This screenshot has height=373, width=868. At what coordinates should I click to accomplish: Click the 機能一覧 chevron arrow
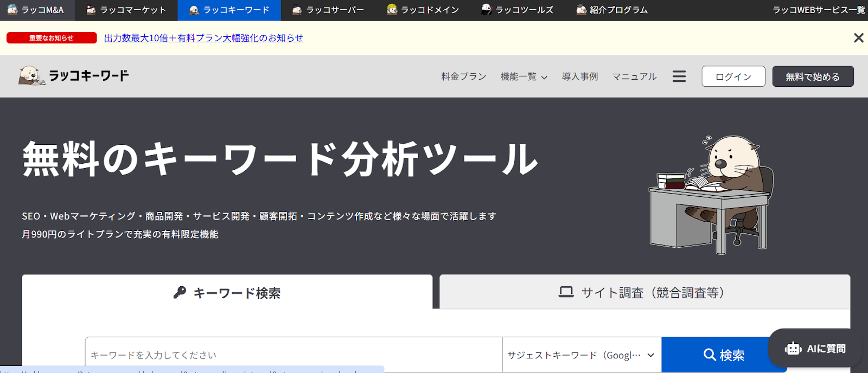[x=544, y=78]
